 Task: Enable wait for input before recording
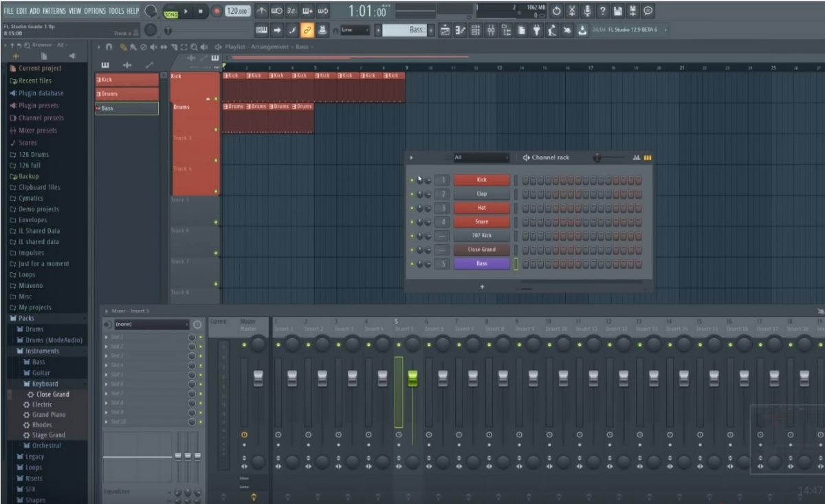click(277, 11)
